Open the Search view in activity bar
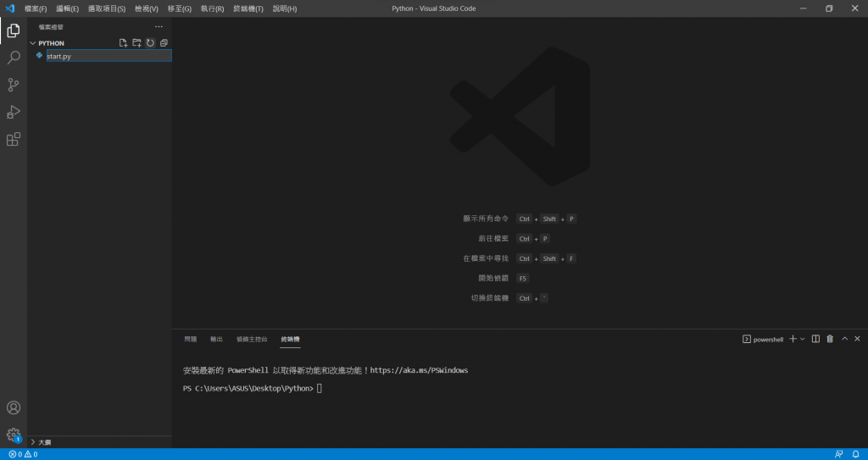Image resolution: width=868 pixels, height=460 pixels. (x=14, y=58)
